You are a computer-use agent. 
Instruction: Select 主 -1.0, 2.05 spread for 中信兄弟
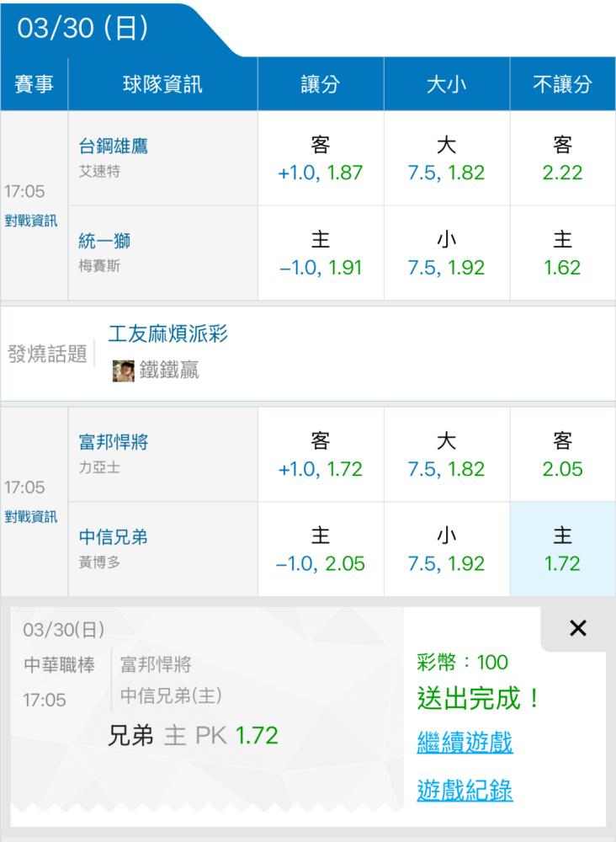[321, 549]
